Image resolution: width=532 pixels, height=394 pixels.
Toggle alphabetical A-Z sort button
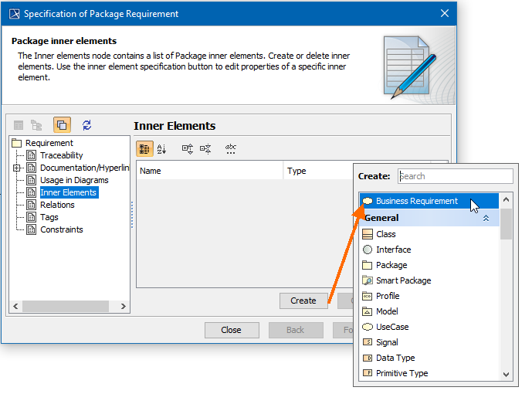(162, 148)
